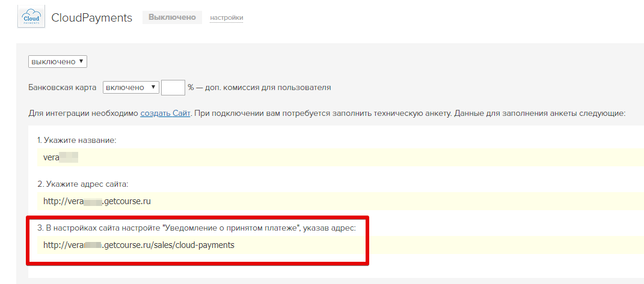The image size is (644, 284).
Task: Focus the доп. комиссия percent input field
Action: click(x=173, y=88)
